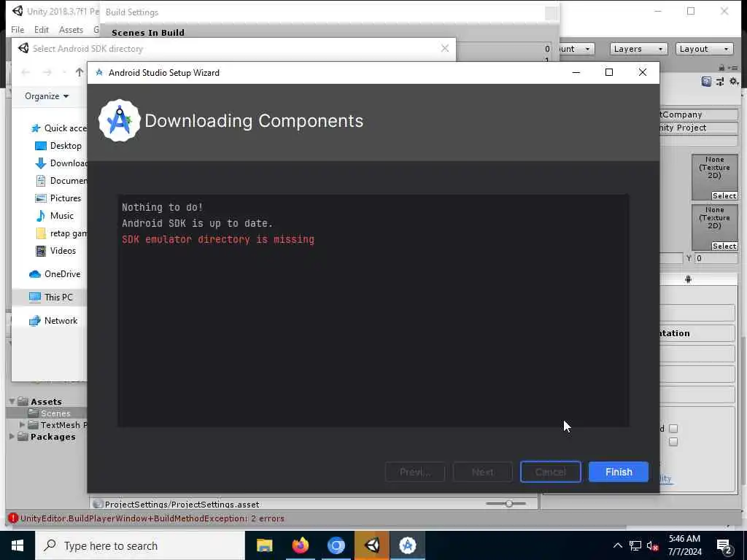747x560 pixels.
Task: Go forward in file dialog navigation
Action: pyautogui.click(x=47, y=72)
